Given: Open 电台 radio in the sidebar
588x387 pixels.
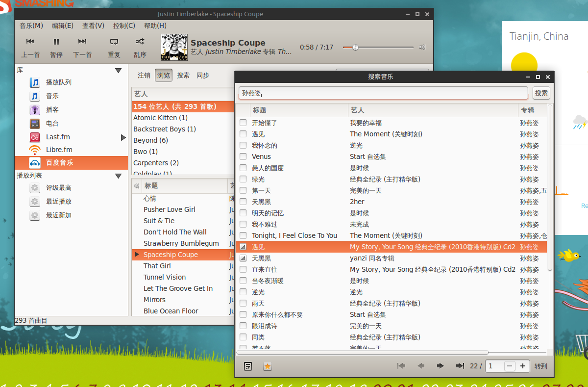Looking at the screenshot, I should click(52, 124).
